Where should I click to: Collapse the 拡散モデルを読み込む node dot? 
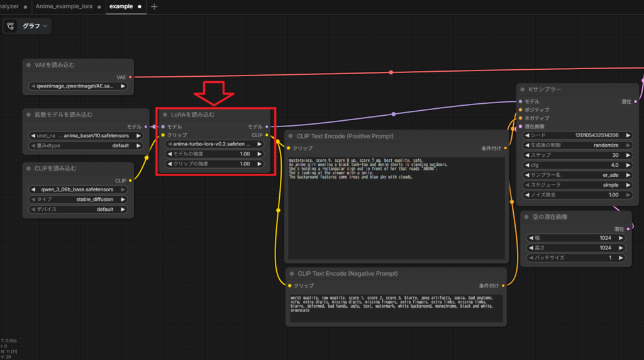click(29, 115)
